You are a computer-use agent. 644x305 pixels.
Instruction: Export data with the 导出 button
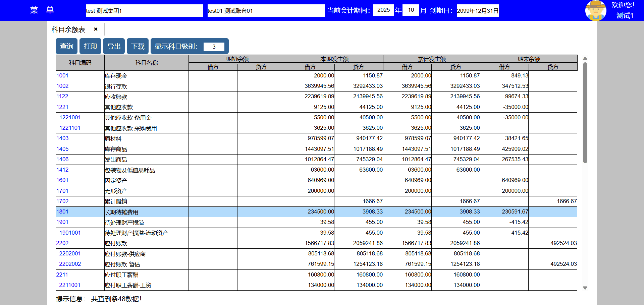[114, 46]
